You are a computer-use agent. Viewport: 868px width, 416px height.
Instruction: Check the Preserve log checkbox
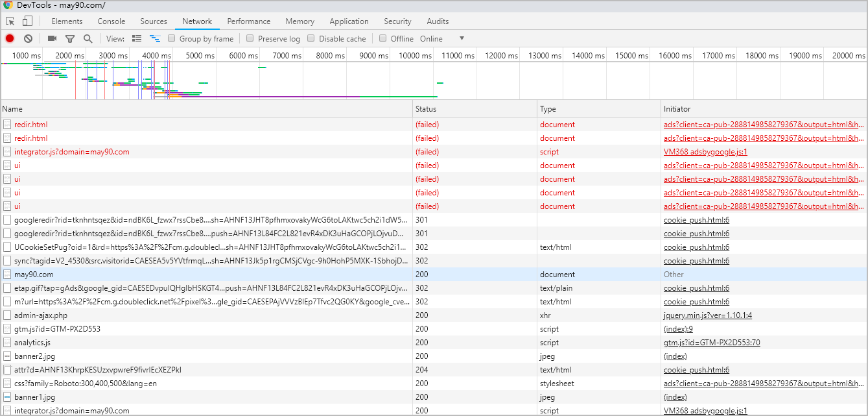click(x=250, y=38)
